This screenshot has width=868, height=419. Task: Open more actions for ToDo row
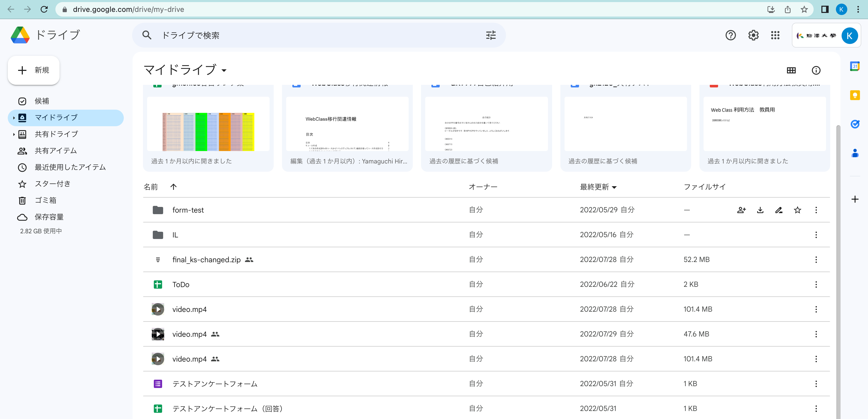tap(816, 285)
